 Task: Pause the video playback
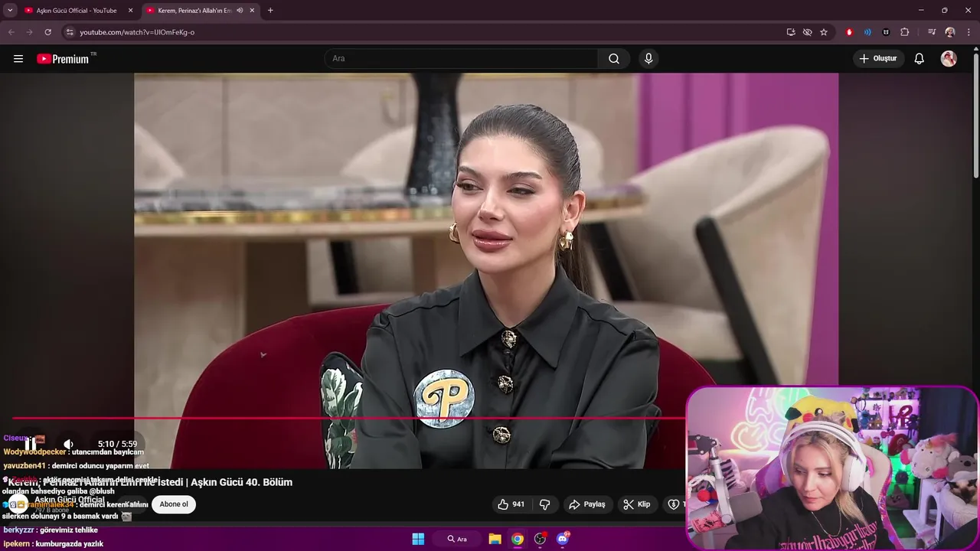pyautogui.click(x=31, y=444)
